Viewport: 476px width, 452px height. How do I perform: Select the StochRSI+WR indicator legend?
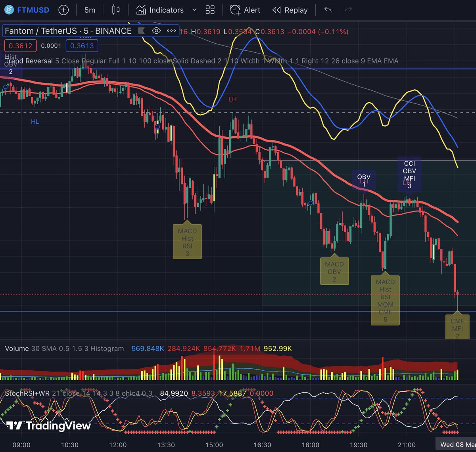[x=27, y=393]
